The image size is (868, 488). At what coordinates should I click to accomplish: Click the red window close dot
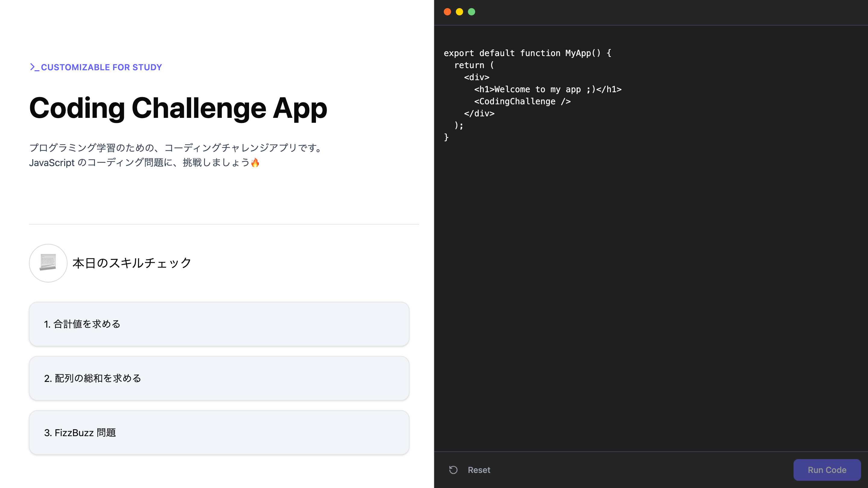(x=447, y=12)
